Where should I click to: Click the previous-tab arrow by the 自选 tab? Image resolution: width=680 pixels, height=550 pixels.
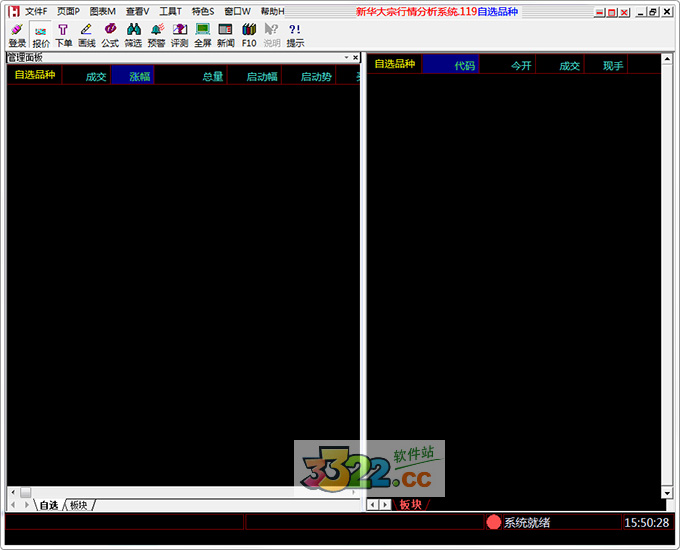click(x=13, y=505)
